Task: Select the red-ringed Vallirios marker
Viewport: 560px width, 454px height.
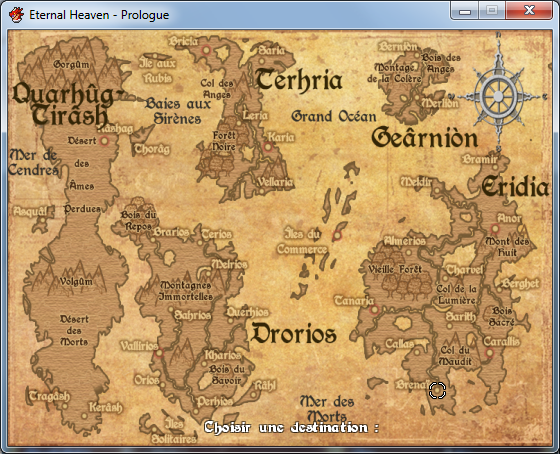Action: click(x=159, y=353)
